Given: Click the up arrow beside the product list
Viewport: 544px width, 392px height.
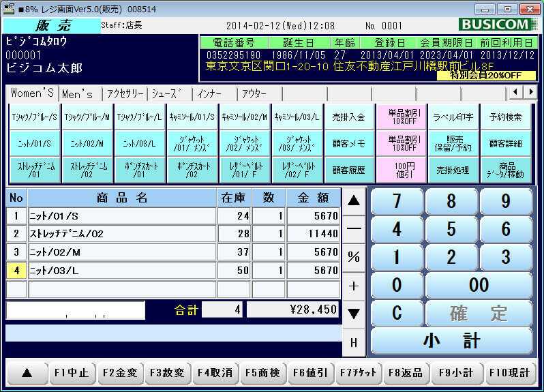Looking at the screenshot, I should pyautogui.click(x=354, y=200).
